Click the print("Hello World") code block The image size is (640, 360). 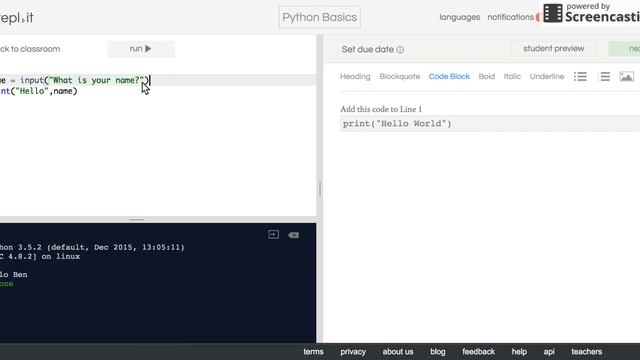pos(490,124)
